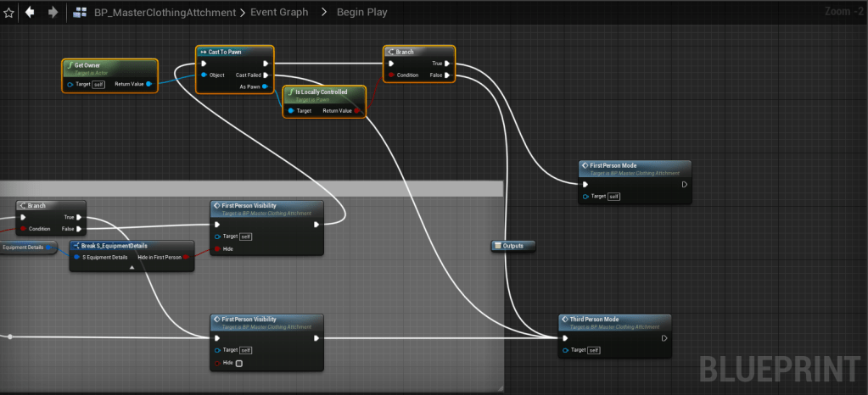Select the Event Graph breadcrumb

click(x=279, y=13)
